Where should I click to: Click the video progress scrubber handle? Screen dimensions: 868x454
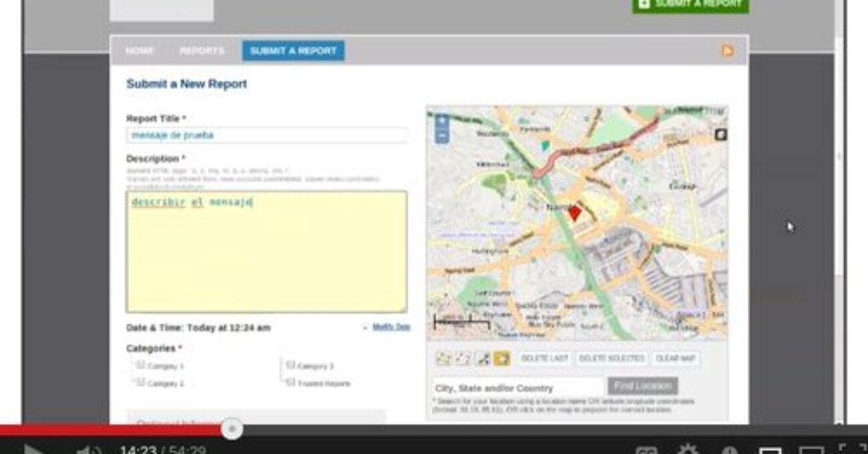click(232, 429)
